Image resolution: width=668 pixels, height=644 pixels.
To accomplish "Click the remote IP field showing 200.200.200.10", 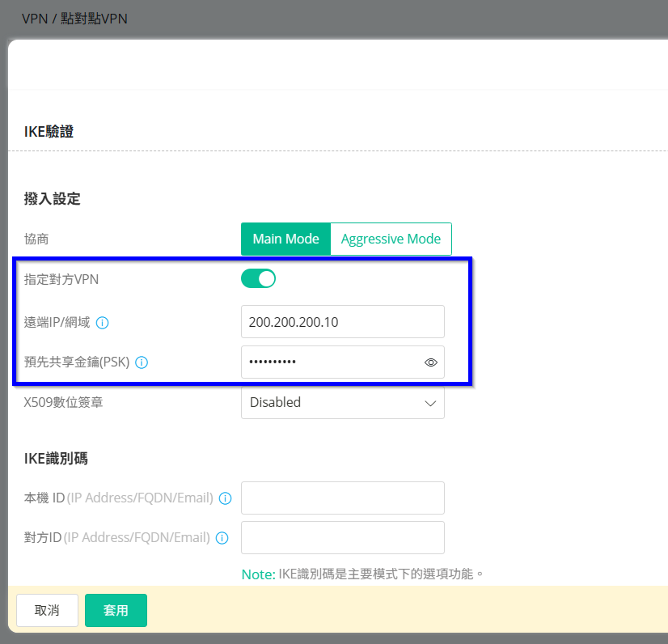I will pyautogui.click(x=343, y=322).
